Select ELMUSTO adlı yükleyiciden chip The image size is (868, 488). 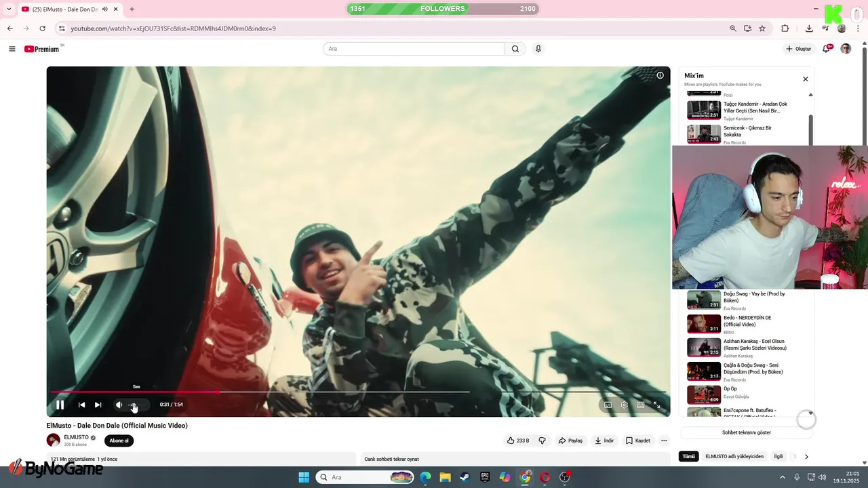click(734, 457)
